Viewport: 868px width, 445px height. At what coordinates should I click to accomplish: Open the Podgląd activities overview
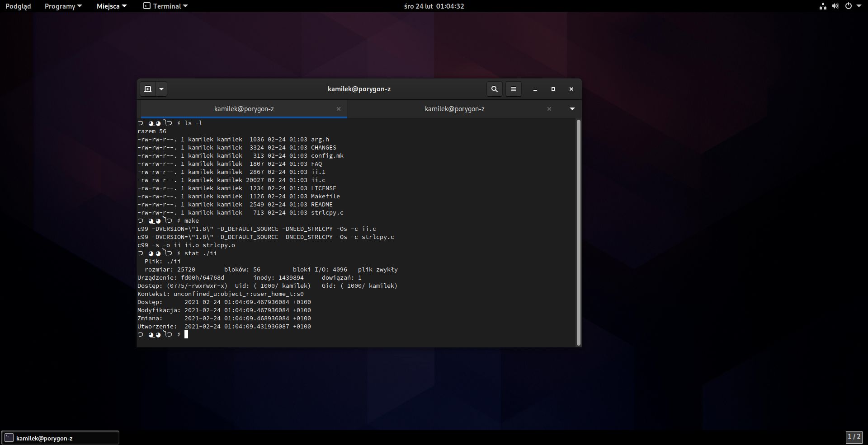click(18, 6)
